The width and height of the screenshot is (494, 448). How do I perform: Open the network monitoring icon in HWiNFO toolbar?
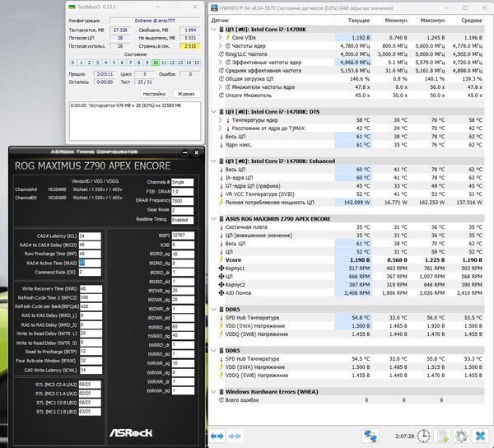click(370, 436)
